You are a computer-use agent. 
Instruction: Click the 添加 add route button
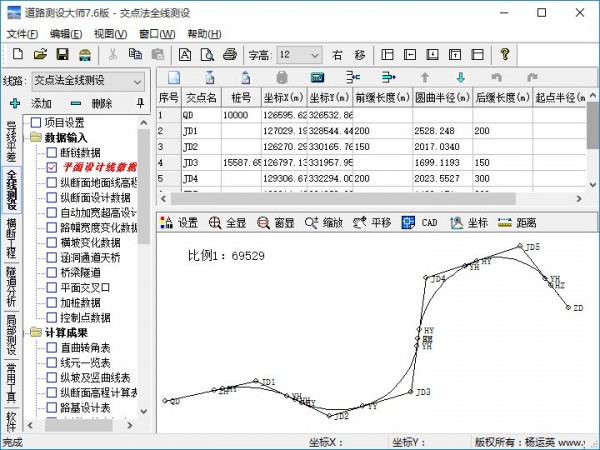(32, 103)
